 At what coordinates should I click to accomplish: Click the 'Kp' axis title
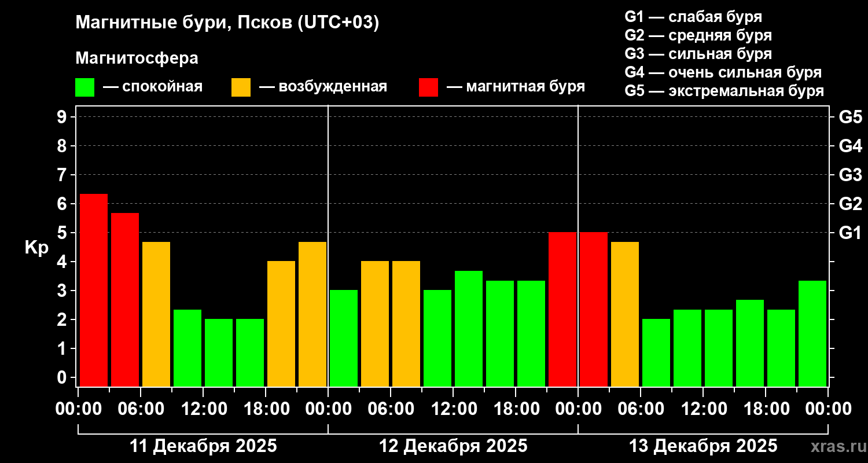[x=36, y=248]
